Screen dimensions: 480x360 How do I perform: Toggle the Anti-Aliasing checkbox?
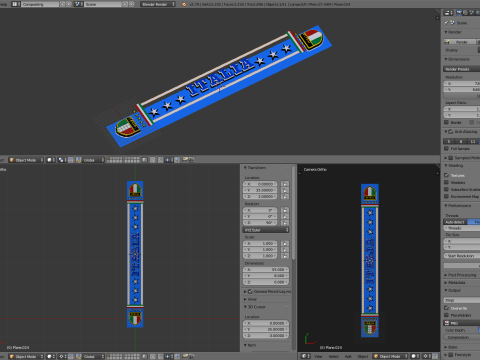click(x=451, y=132)
